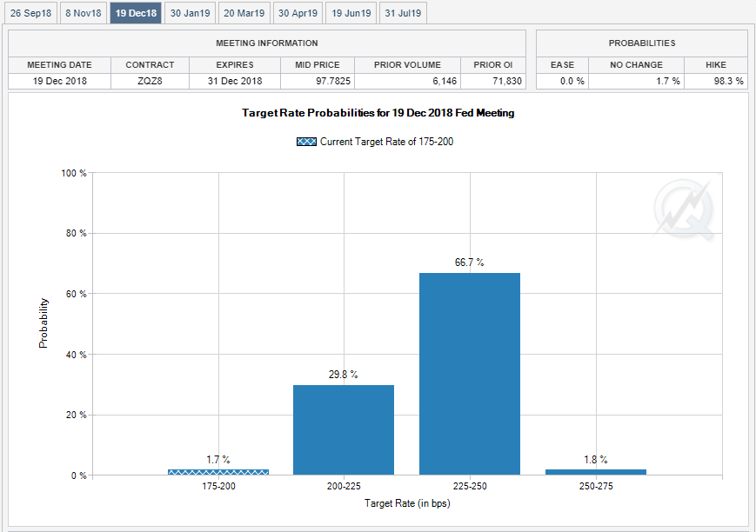This screenshot has height=532, width=756.
Task: Click the hatched 175-200 current rate bar
Action: (218, 472)
